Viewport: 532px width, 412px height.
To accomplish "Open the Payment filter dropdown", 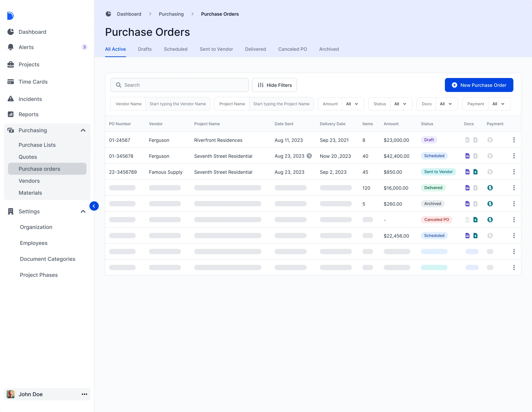I will coord(499,104).
